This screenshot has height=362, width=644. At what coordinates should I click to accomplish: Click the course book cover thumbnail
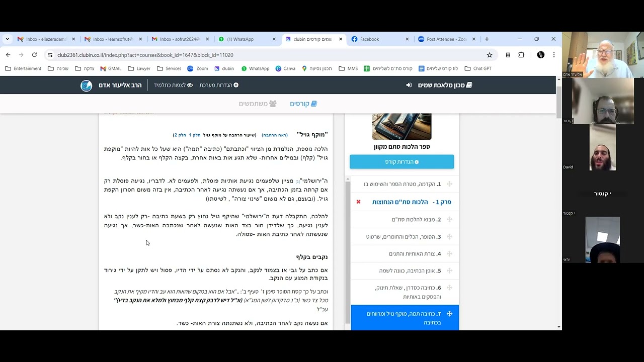[401, 126]
